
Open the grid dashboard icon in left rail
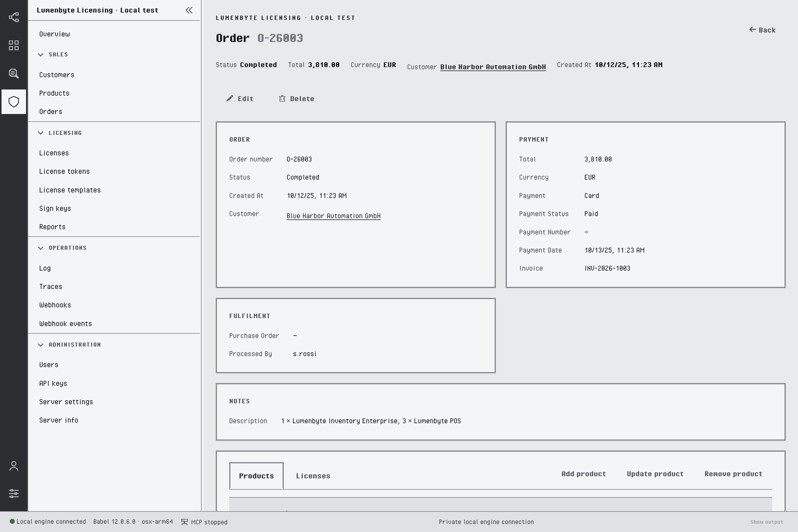click(13, 45)
